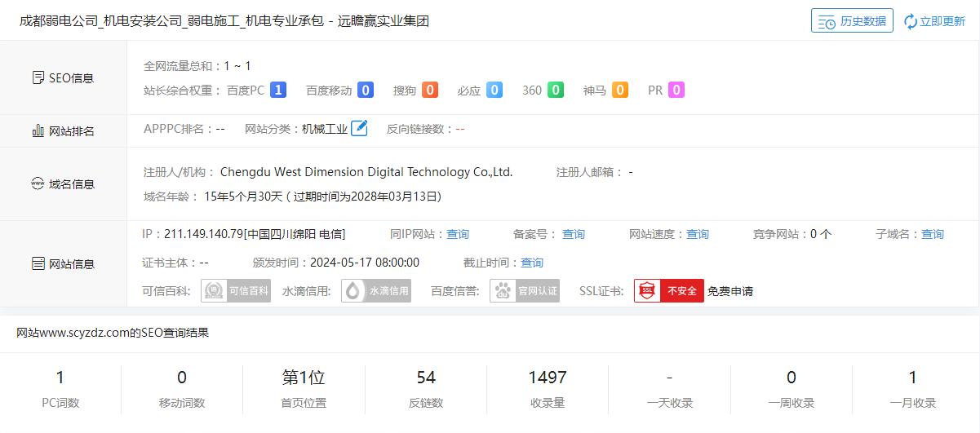This screenshot has width=980, height=433.
Task: Click the Baidu mobile weight badge
Action: coord(366,91)
